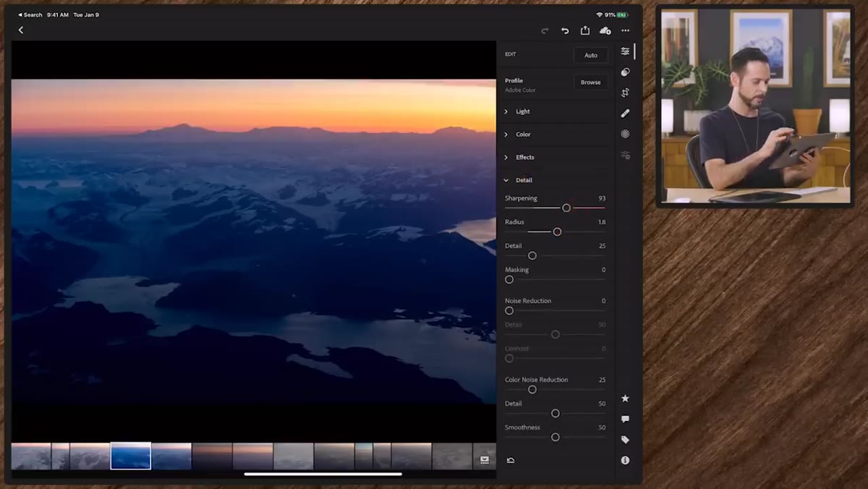The image size is (868, 489).
Task: Select the thumbnail right after the highlighted one
Action: (x=171, y=456)
